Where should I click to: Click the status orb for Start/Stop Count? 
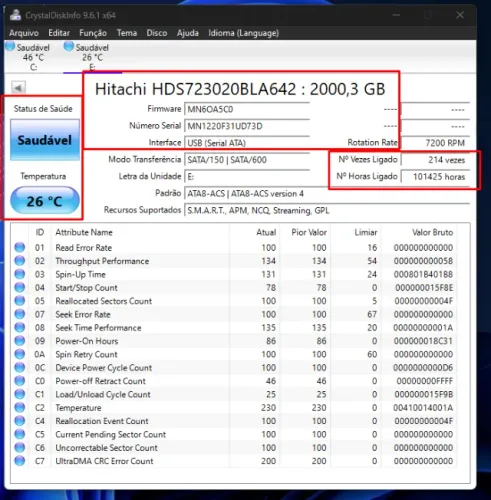point(20,287)
